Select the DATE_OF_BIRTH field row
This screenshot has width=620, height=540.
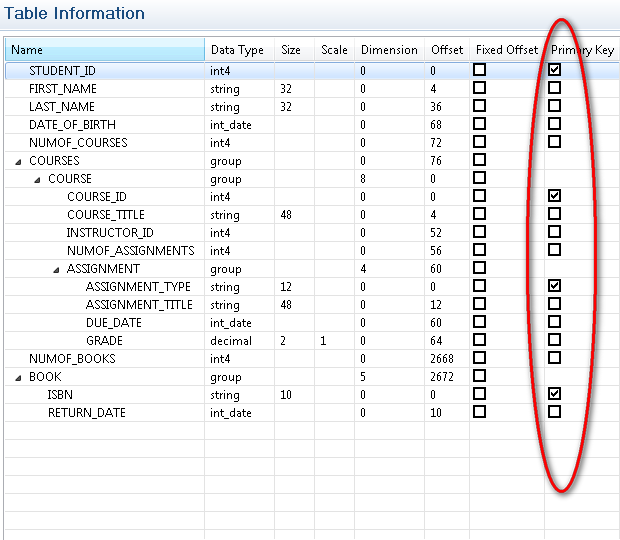pos(72,125)
